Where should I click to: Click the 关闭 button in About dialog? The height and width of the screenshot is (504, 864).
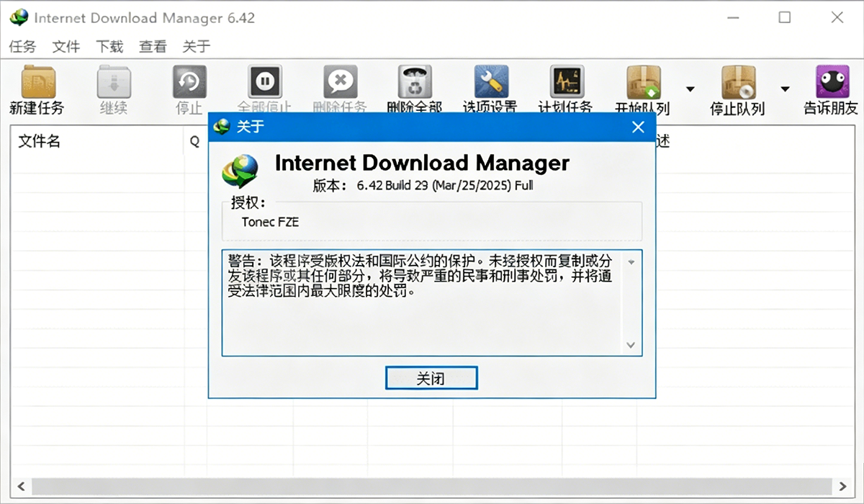pos(431,378)
